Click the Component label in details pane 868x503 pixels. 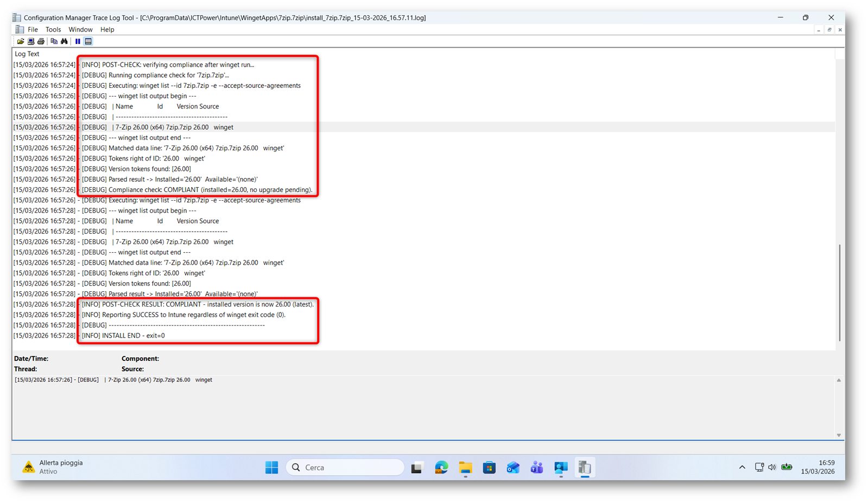point(140,359)
